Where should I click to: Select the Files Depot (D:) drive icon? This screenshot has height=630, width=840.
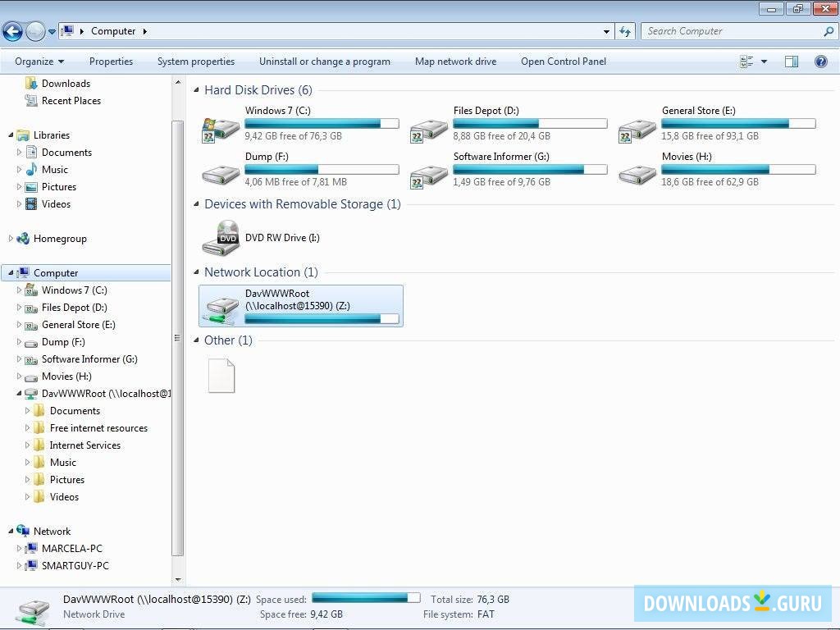coord(428,130)
